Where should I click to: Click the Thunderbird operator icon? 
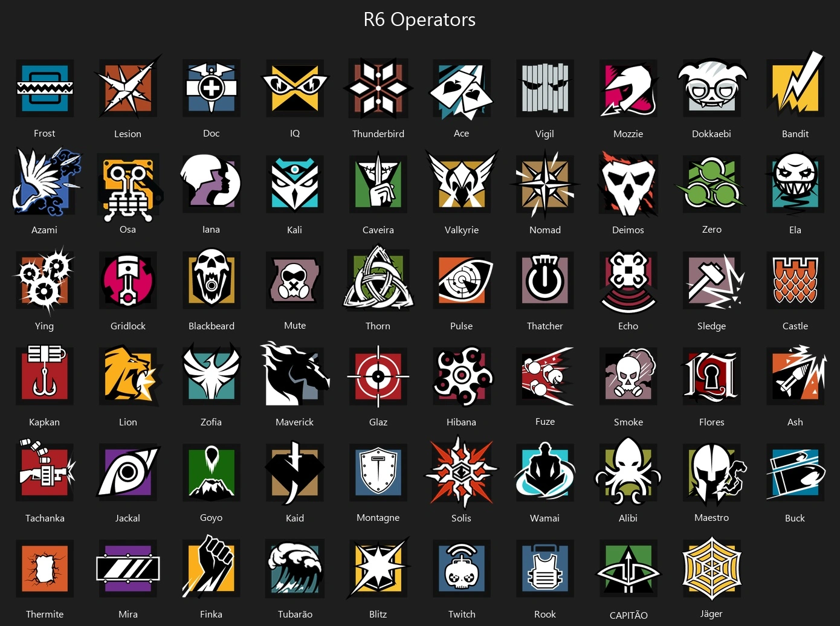[378, 88]
